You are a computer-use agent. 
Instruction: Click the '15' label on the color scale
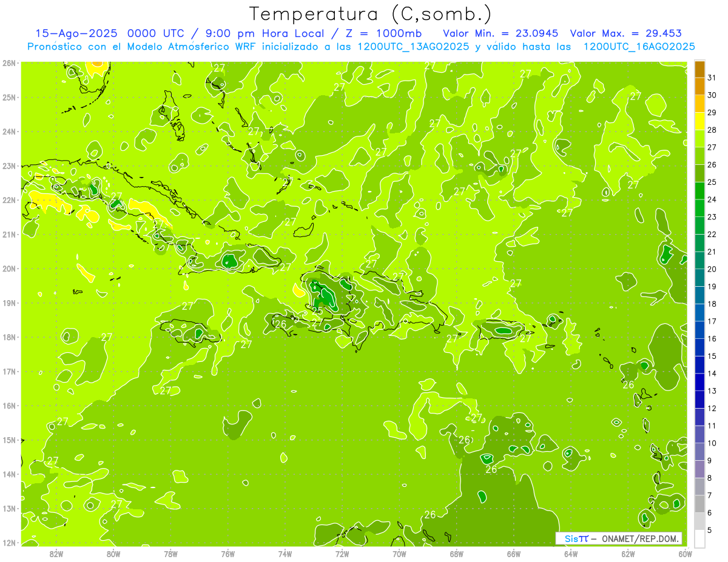pos(712,356)
